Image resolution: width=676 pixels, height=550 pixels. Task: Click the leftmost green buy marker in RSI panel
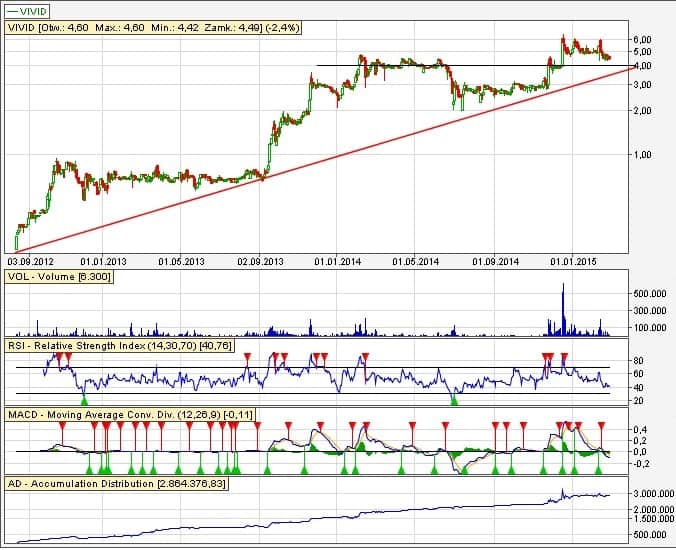[x=84, y=400]
